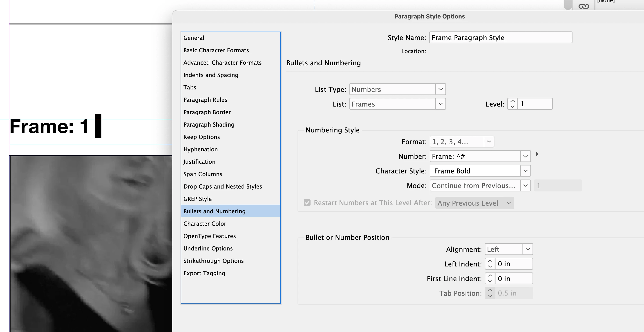
Task: Open the Alignment dropdown
Action: [528, 249]
